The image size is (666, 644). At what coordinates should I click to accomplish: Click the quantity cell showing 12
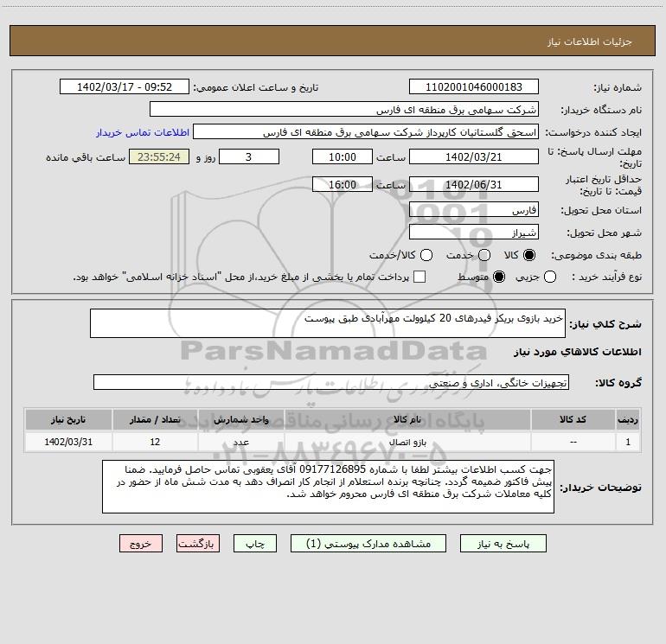point(155,443)
